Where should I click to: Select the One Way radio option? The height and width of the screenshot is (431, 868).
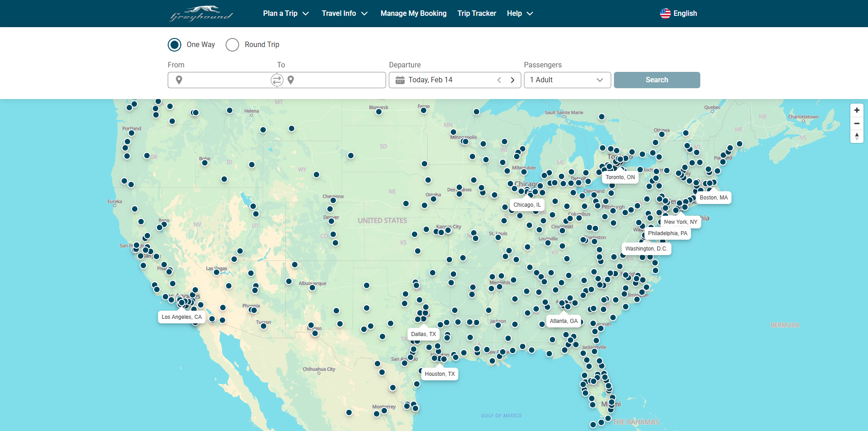click(175, 45)
